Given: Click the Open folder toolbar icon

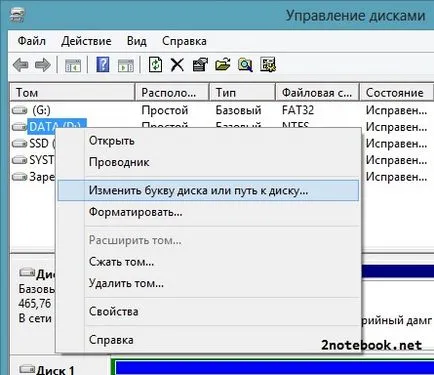Looking at the screenshot, I should [x=223, y=64].
